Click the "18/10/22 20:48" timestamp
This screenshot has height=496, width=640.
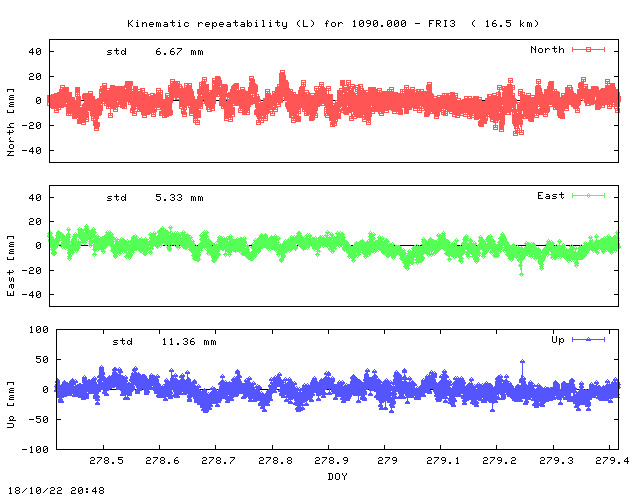56,490
